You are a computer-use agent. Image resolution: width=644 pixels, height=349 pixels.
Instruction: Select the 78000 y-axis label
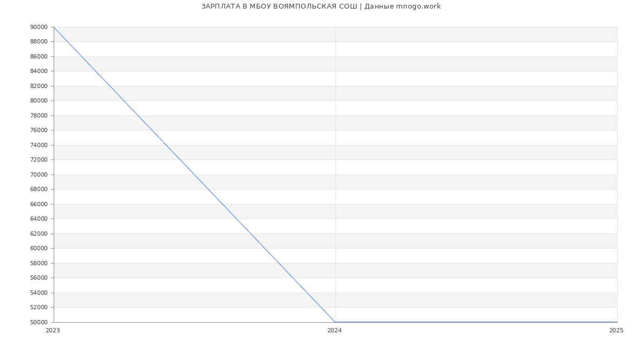coord(39,115)
